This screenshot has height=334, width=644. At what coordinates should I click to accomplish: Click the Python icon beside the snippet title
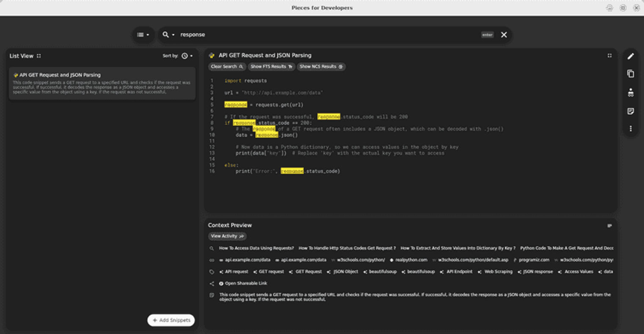(212, 55)
